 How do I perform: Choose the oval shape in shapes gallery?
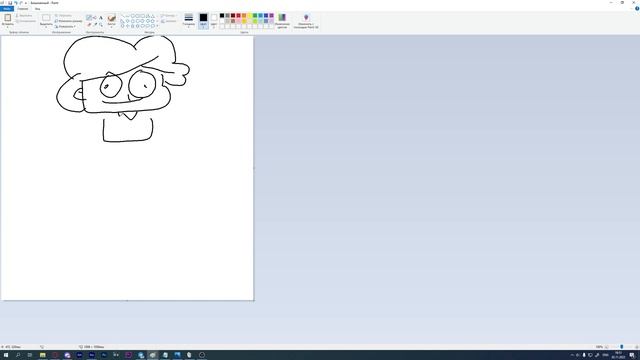(x=133, y=16)
